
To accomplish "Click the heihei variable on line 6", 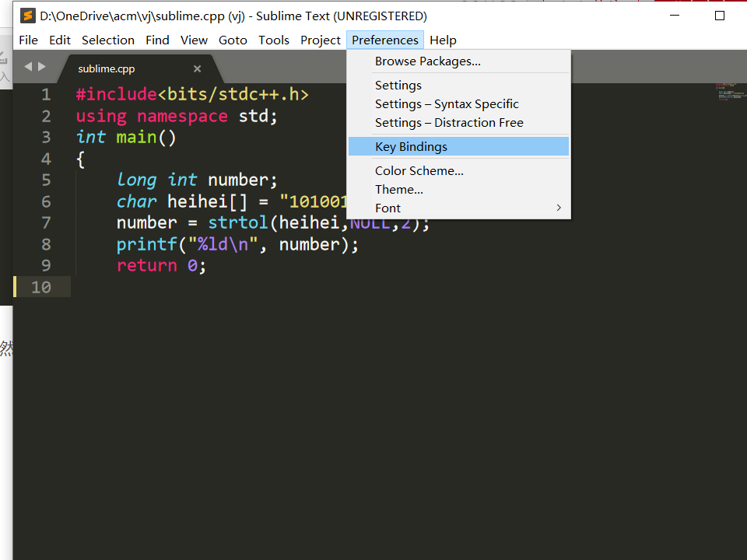I will click(x=198, y=201).
